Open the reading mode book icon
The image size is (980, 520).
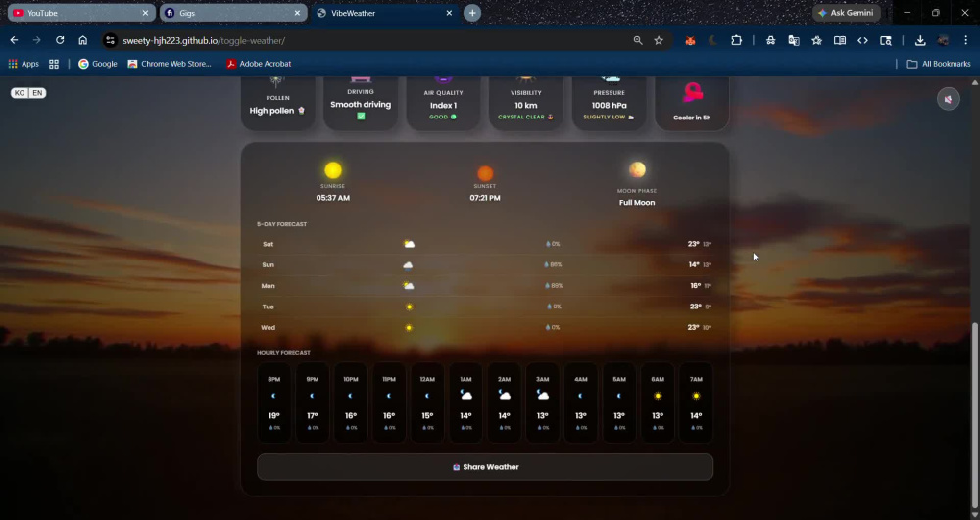click(x=840, y=40)
